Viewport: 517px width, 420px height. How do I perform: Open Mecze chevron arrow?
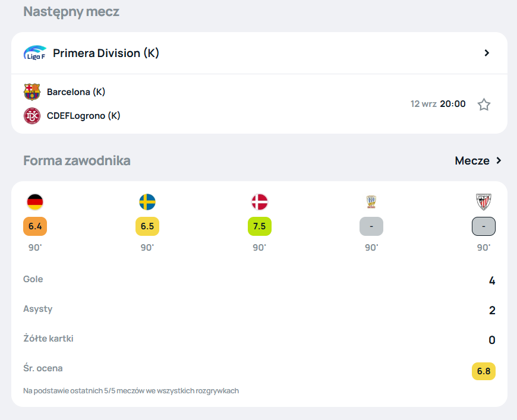pyautogui.click(x=499, y=160)
